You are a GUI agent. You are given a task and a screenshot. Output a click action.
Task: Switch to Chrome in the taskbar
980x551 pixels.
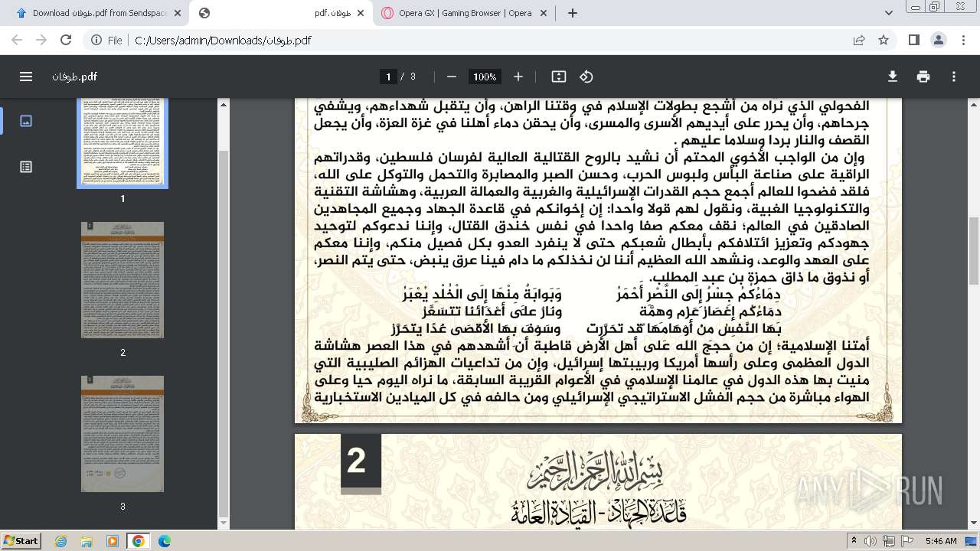139,541
